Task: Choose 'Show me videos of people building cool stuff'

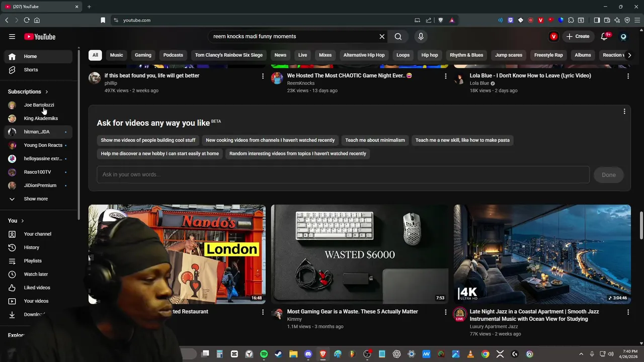Action: click(148, 140)
